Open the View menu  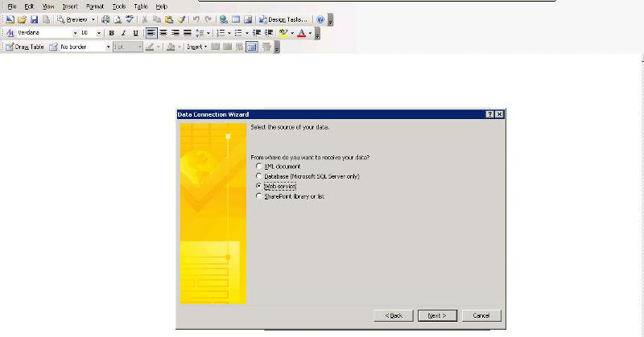click(48, 6)
